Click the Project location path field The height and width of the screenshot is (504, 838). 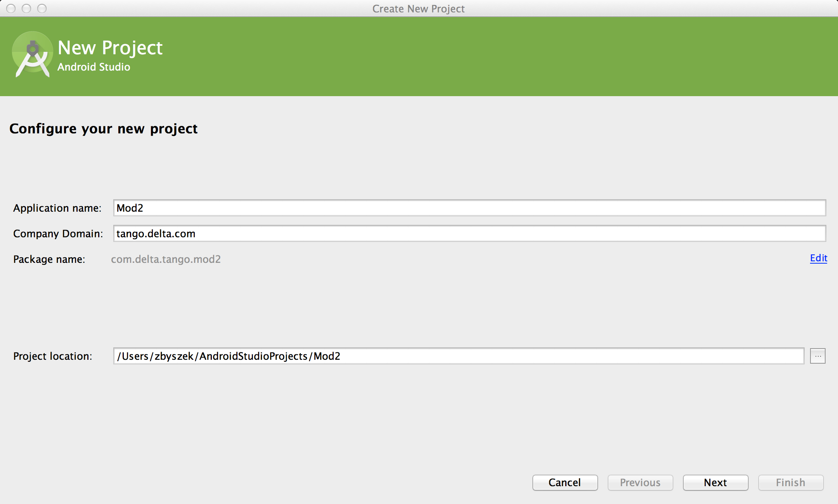pyautogui.click(x=459, y=356)
